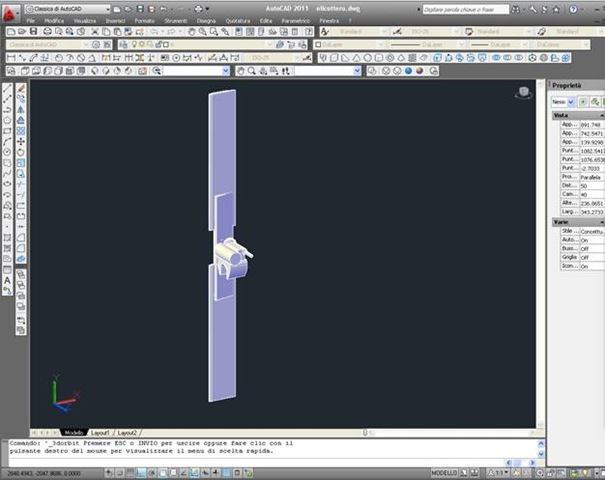Open the AutoCAD application menu logo
Viewport: 605px width, 480px height.
[9, 14]
